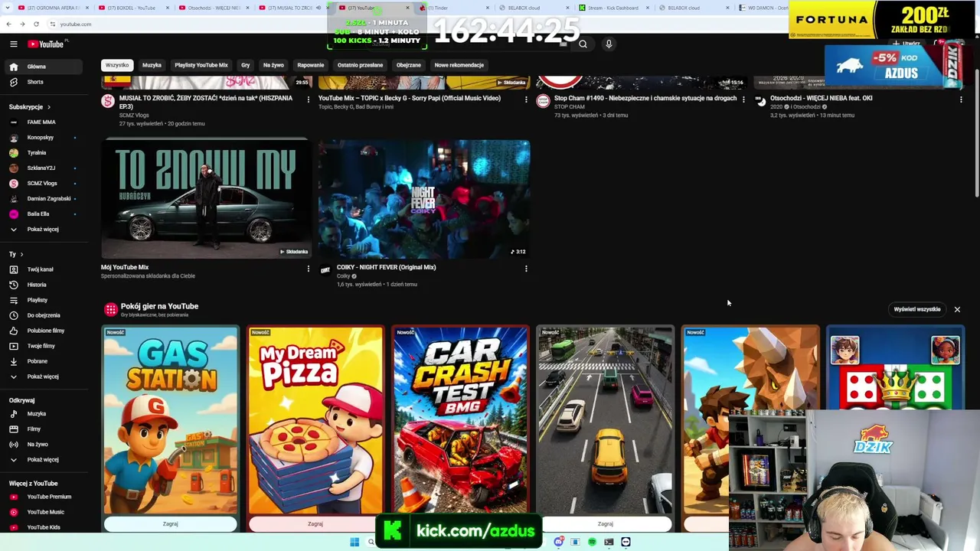
Task: Open Historia in the sidebar
Action: point(42,285)
